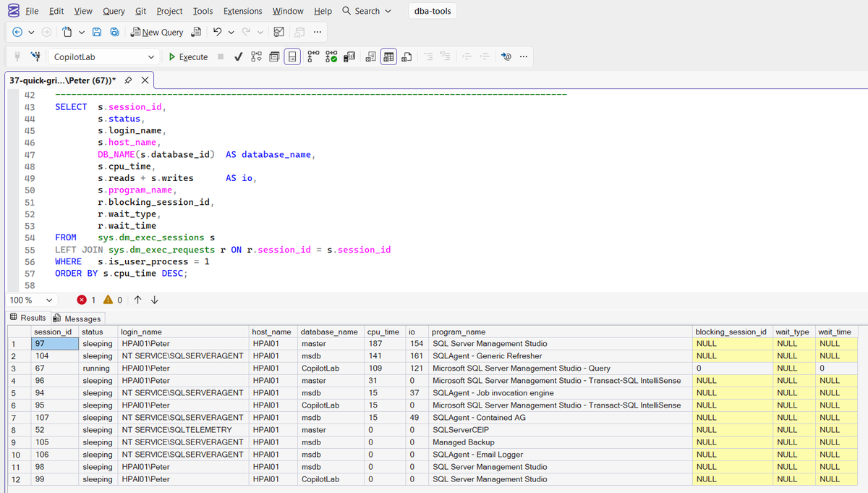Select the cell with session_id 97
The height and width of the screenshot is (493, 868).
click(54, 344)
